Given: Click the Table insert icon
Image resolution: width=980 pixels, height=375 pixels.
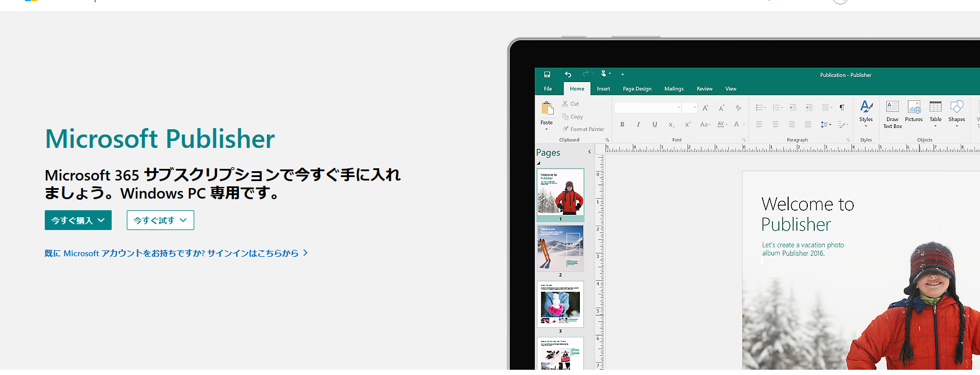Looking at the screenshot, I should [x=935, y=113].
